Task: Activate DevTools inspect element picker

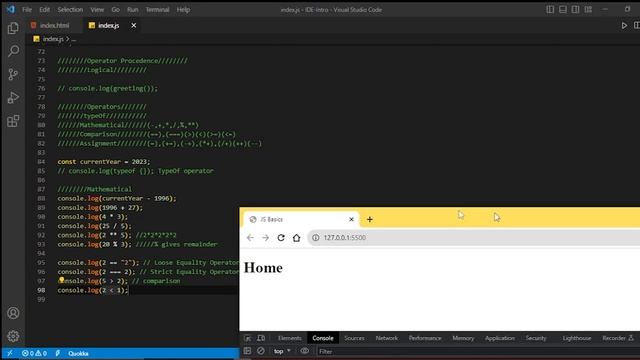Action: point(247,338)
